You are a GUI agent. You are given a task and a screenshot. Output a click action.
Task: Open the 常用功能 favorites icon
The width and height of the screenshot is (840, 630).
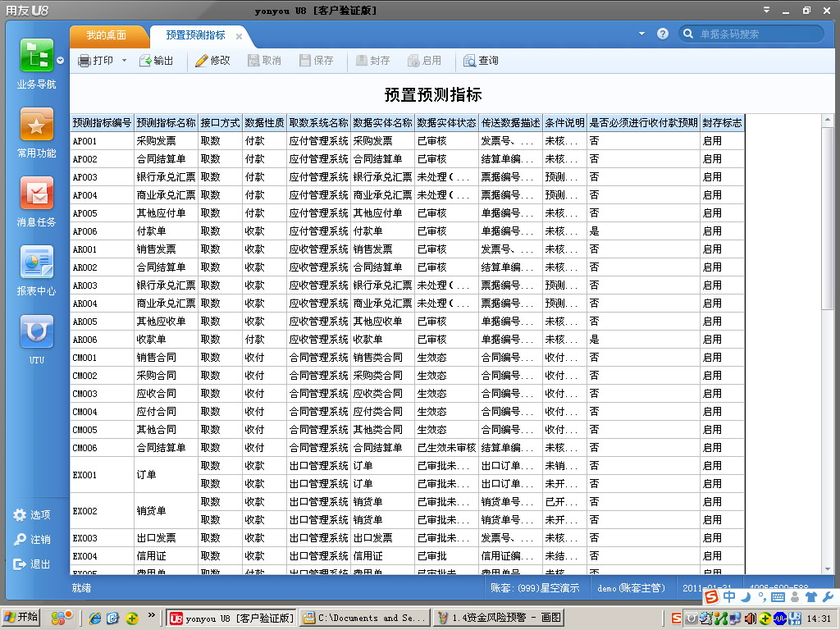(x=36, y=124)
